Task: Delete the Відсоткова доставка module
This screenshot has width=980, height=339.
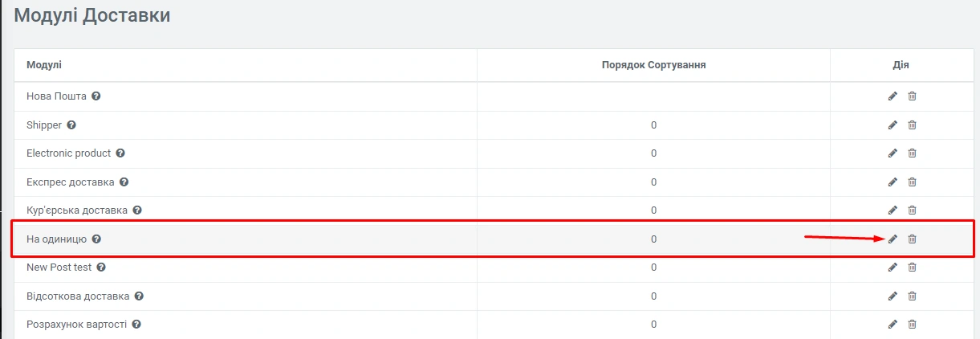Action: click(912, 296)
